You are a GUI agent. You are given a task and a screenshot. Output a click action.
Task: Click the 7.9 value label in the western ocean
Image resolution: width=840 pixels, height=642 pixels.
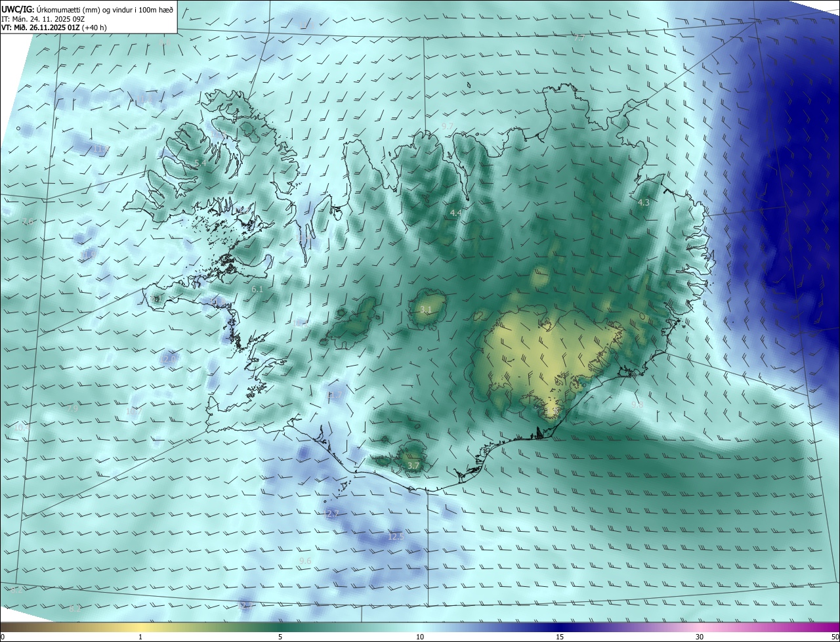72,408
